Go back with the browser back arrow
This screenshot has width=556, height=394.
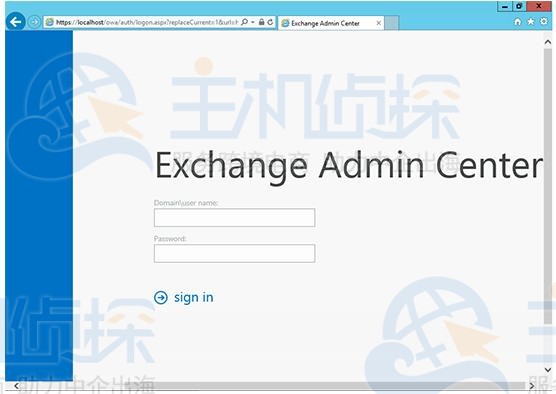[x=16, y=22]
